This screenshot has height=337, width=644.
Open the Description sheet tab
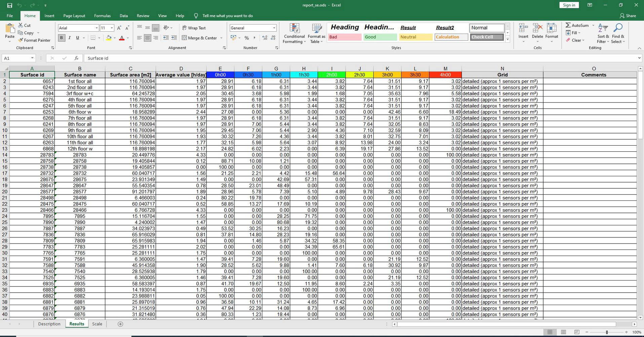point(49,324)
